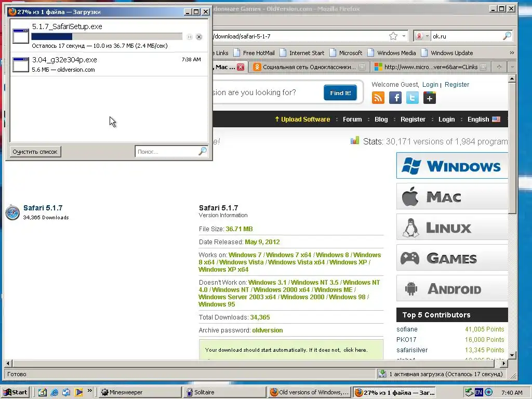Image resolution: width=532 pixels, height=399 pixels.
Task: Click the Start button
Action: pyautogui.click(x=15, y=392)
